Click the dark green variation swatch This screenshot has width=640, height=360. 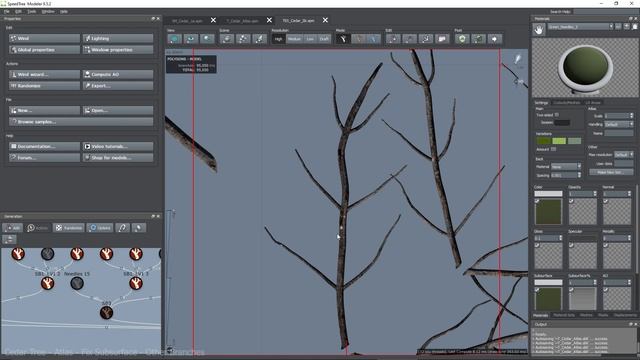(544, 141)
